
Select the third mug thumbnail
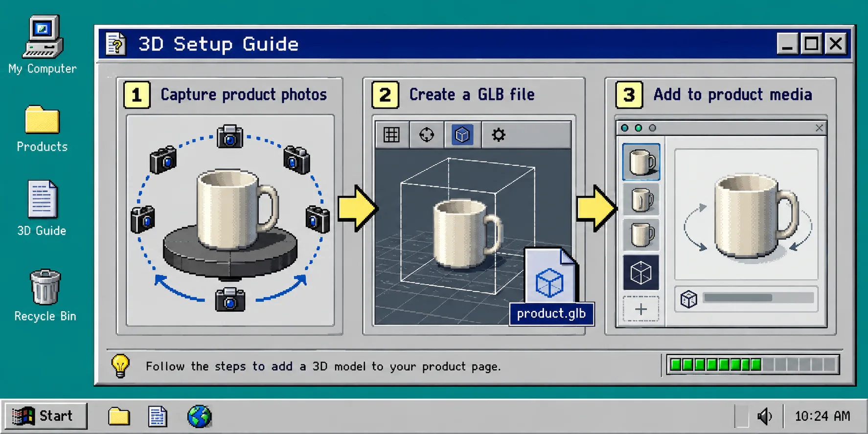pos(641,234)
